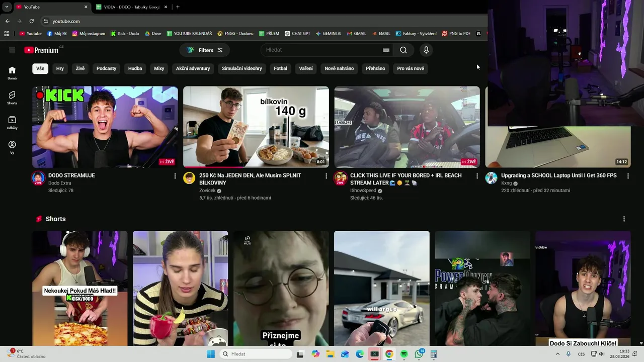
Task: Select the Živě filter chip
Action: coord(80,68)
